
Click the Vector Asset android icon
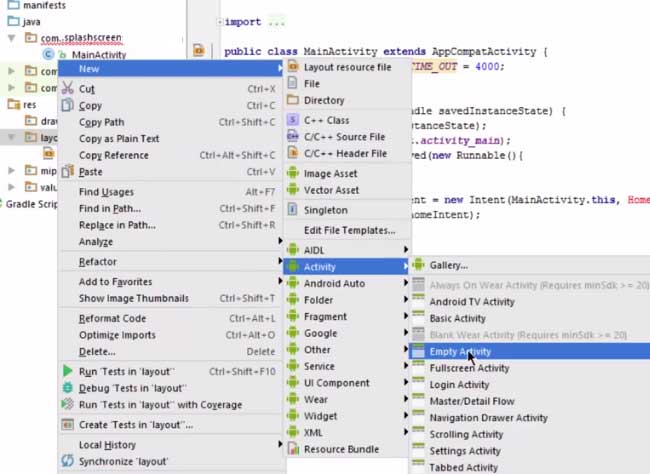pyautogui.click(x=293, y=190)
